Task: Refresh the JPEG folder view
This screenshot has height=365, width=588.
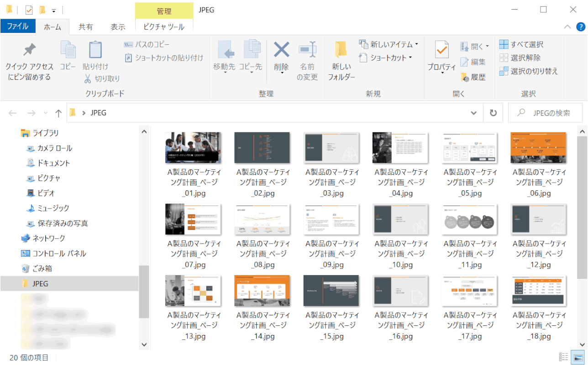Action: [493, 113]
